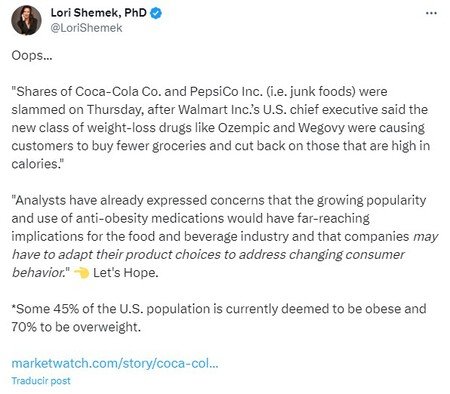The width and height of the screenshot is (450, 394).
Task: Click the '*Some 45% of the U.S.' line
Action: 77,309
